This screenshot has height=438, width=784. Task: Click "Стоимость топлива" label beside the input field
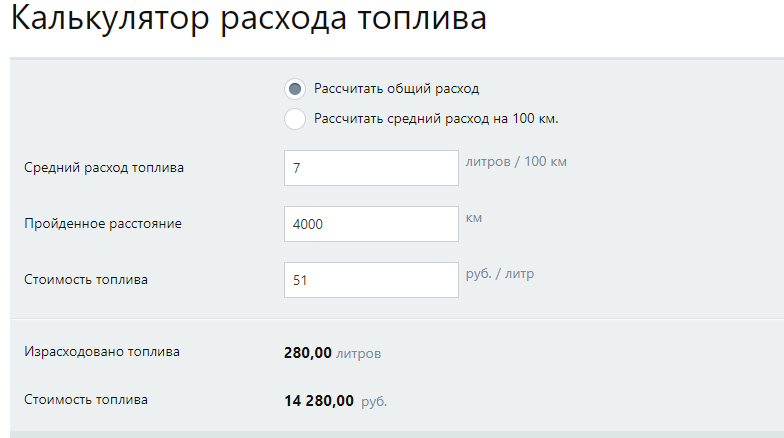(x=86, y=280)
